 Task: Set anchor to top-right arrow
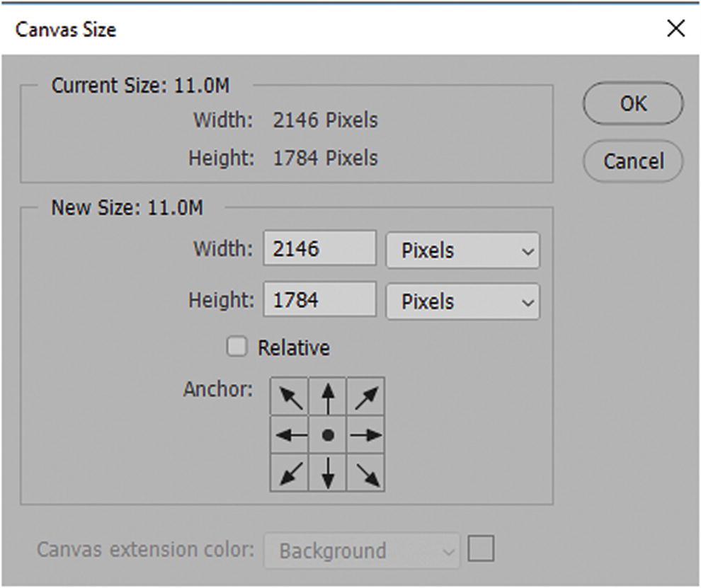pyautogui.click(x=365, y=397)
